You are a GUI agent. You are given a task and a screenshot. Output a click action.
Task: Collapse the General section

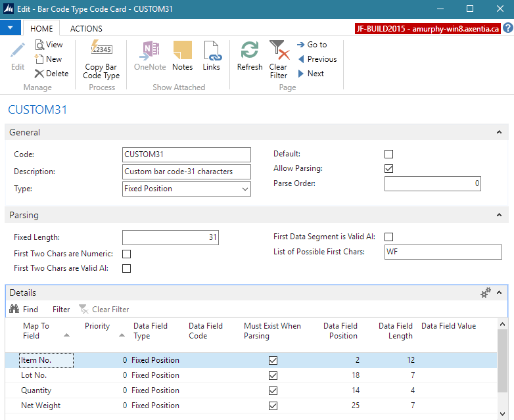click(499, 132)
